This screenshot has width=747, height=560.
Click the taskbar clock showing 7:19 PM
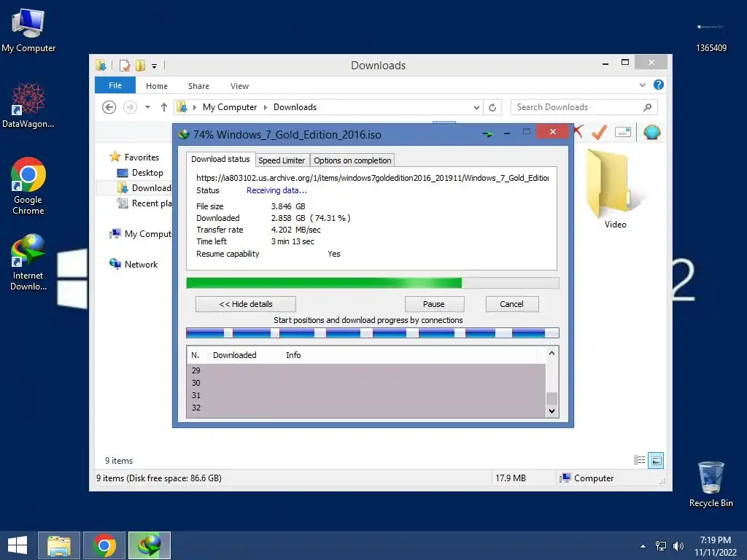(x=715, y=545)
